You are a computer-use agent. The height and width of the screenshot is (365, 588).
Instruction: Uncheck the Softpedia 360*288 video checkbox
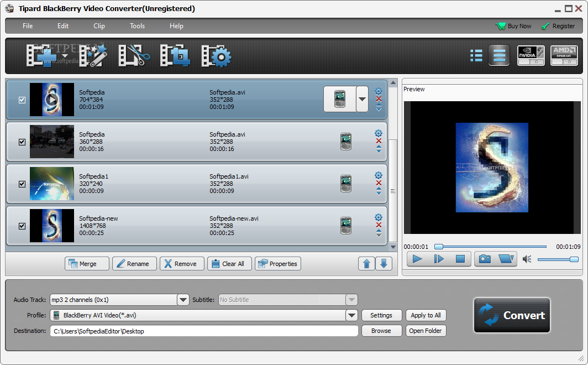[x=22, y=142]
